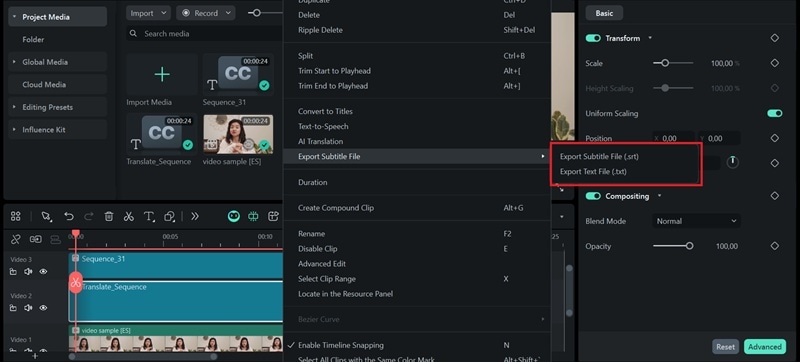The height and width of the screenshot is (362, 800).
Task: Open the Record dropdown
Action: coord(206,13)
